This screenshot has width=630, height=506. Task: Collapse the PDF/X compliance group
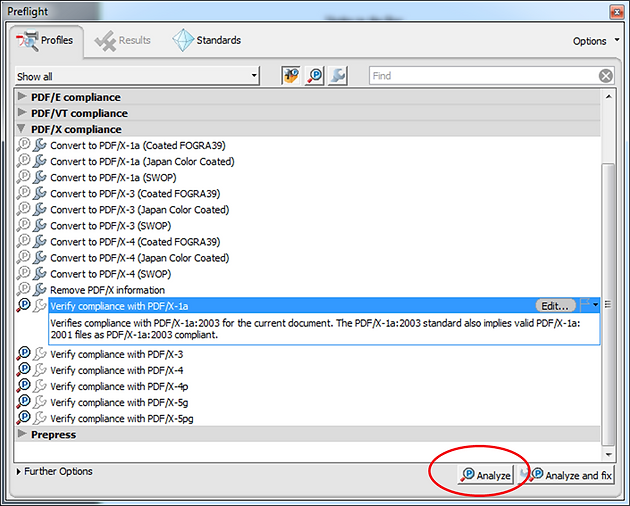coord(21,129)
